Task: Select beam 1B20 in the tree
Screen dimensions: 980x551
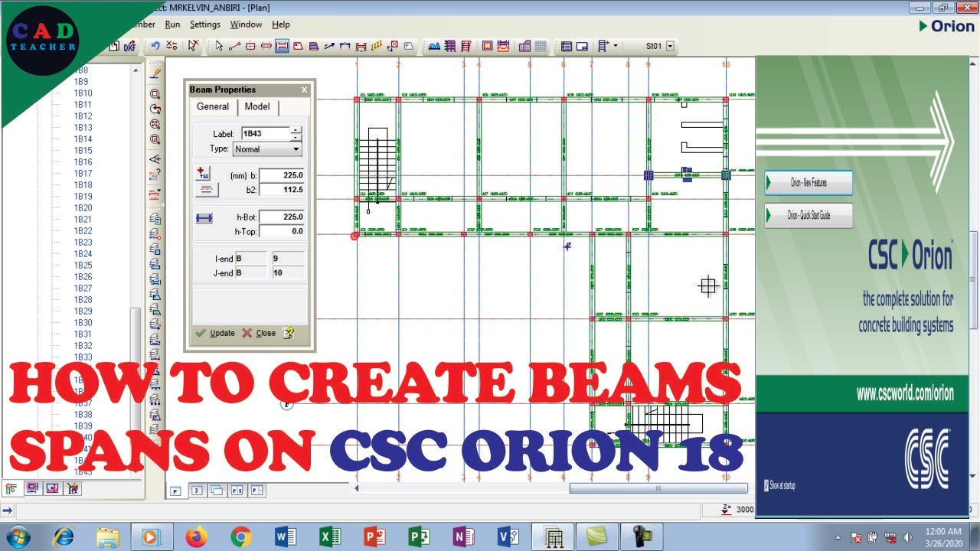Action: pyautogui.click(x=83, y=207)
